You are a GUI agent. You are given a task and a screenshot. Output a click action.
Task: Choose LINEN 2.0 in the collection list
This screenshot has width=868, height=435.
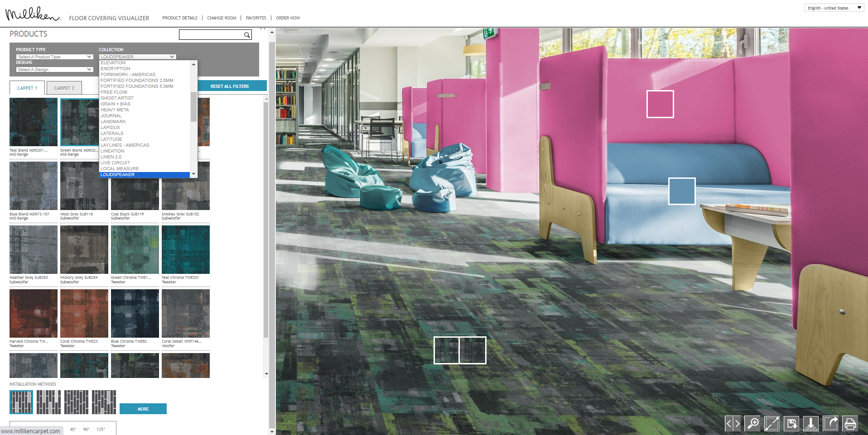pos(145,157)
